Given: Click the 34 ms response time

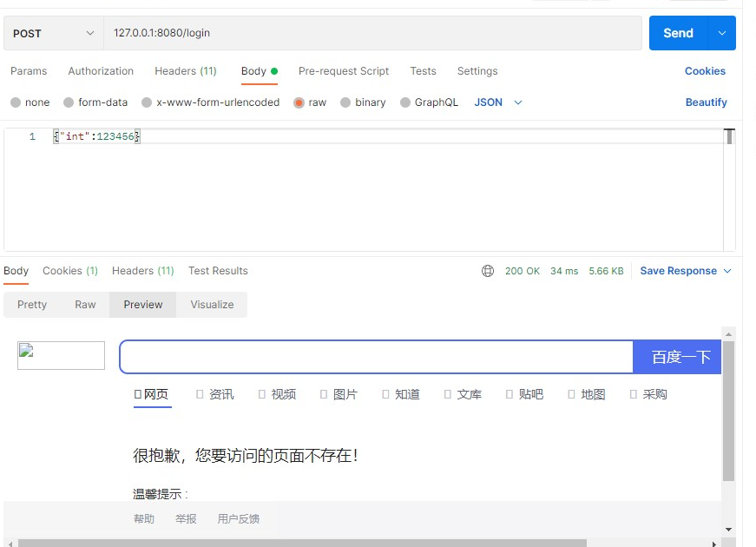Looking at the screenshot, I should pyautogui.click(x=564, y=271).
